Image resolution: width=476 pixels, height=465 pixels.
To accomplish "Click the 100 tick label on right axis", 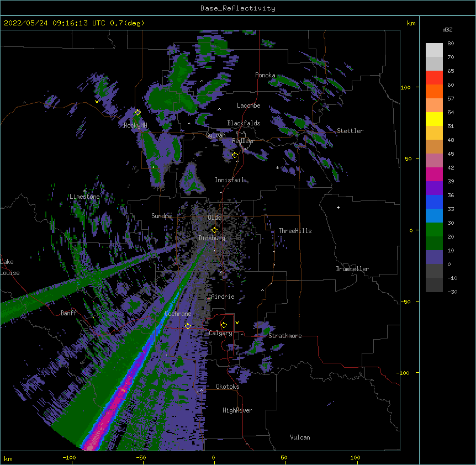I will (x=405, y=87).
